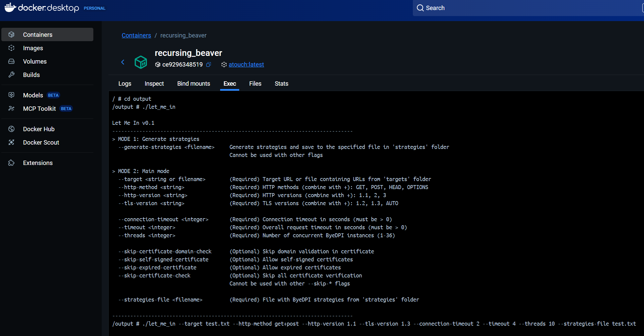Copy container ID ce9296348519
Image resolution: width=644 pixels, height=336 pixels.
(208, 64)
